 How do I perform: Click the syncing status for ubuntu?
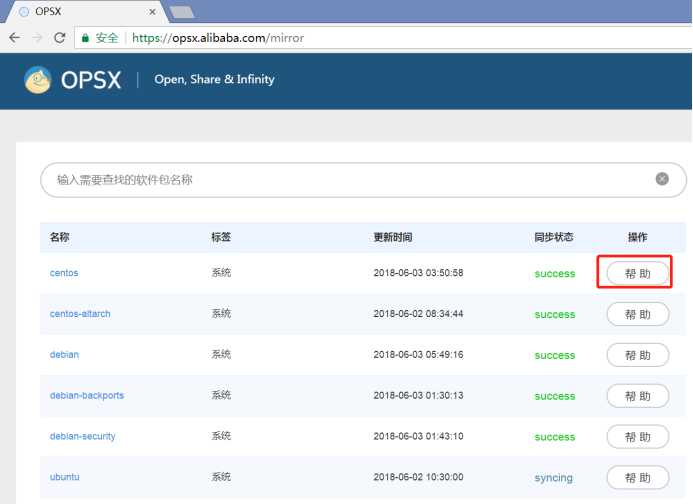coord(553,478)
